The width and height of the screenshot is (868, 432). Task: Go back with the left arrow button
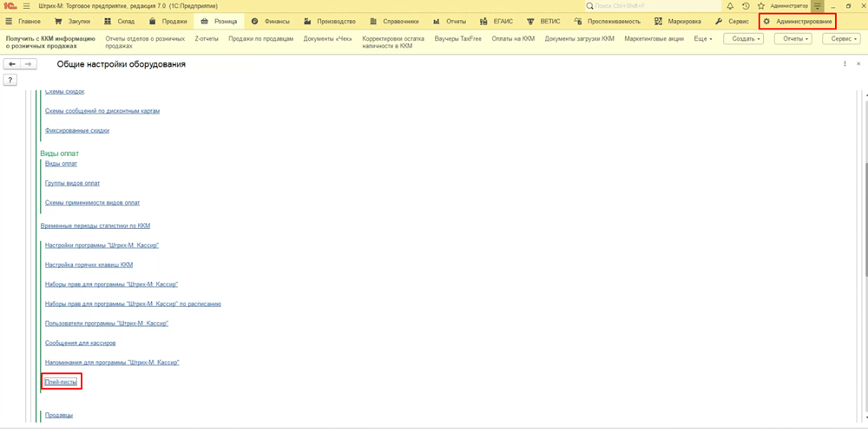tap(11, 64)
